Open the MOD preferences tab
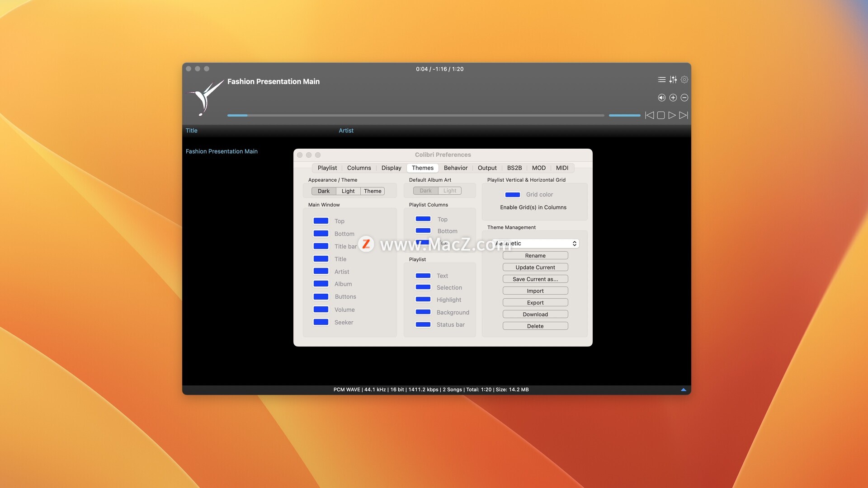Screen dimensions: 868x488 [x=539, y=168]
